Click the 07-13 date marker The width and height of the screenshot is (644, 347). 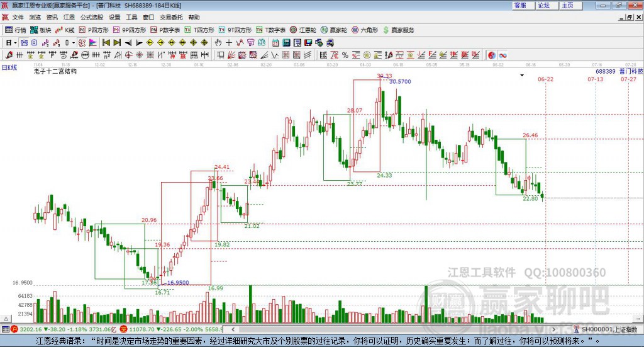(x=595, y=79)
